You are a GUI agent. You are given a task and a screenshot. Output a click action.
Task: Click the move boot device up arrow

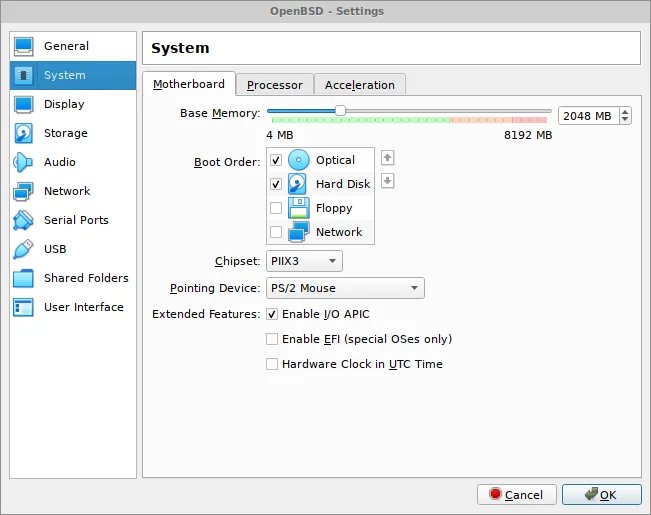[388, 157]
